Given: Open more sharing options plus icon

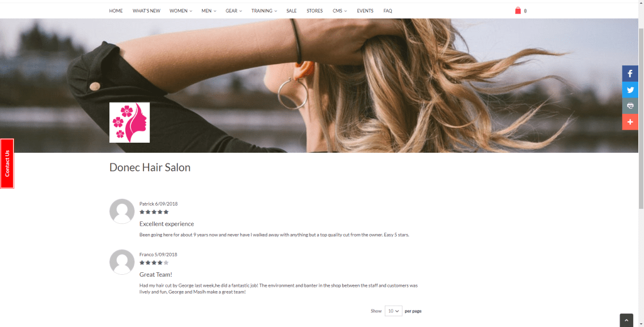Looking at the screenshot, I should [630, 122].
